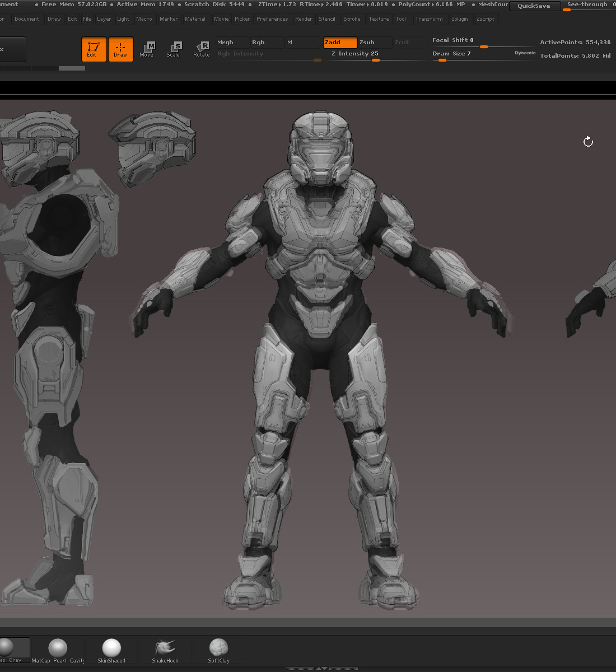The width and height of the screenshot is (616, 672).
Task: Choose the MatCap Pearl Cavity material
Action: pos(58,650)
